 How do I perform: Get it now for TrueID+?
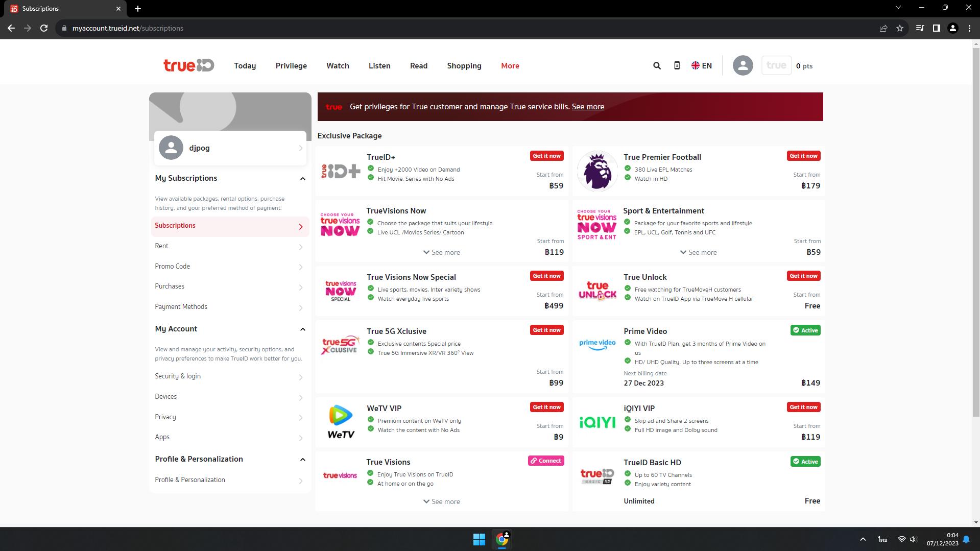tap(546, 156)
